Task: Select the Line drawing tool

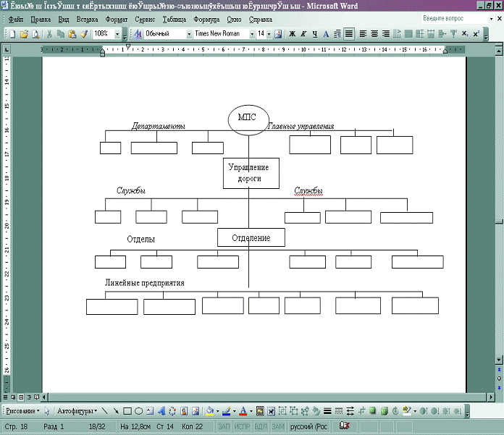Action: 105,411
